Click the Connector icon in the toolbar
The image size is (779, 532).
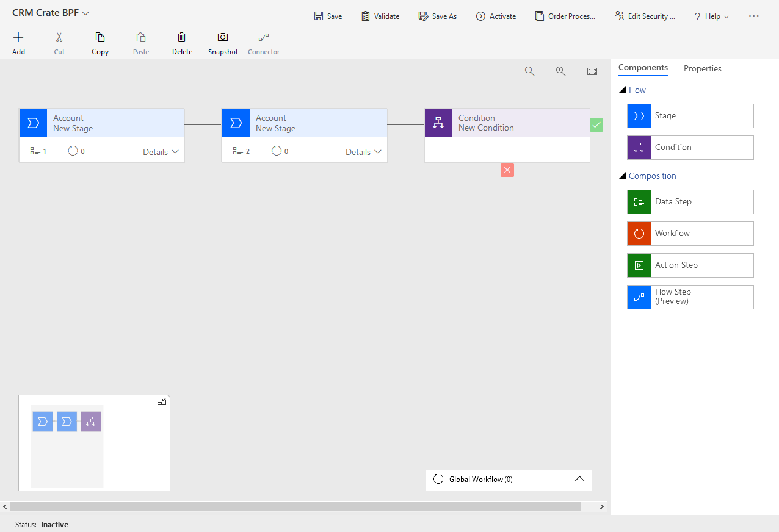point(263,36)
